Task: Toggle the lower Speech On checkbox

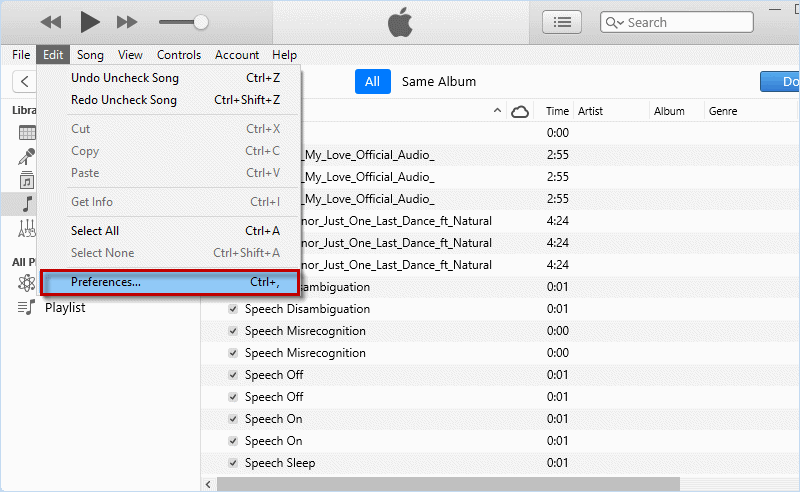Action: pyautogui.click(x=233, y=441)
